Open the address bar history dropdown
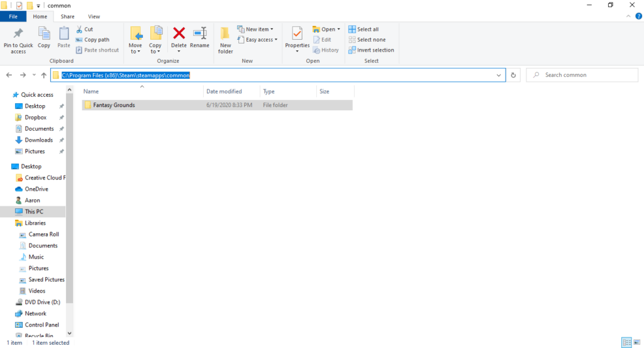The width and height of the screenshot is (644, 348). (499, 75)
